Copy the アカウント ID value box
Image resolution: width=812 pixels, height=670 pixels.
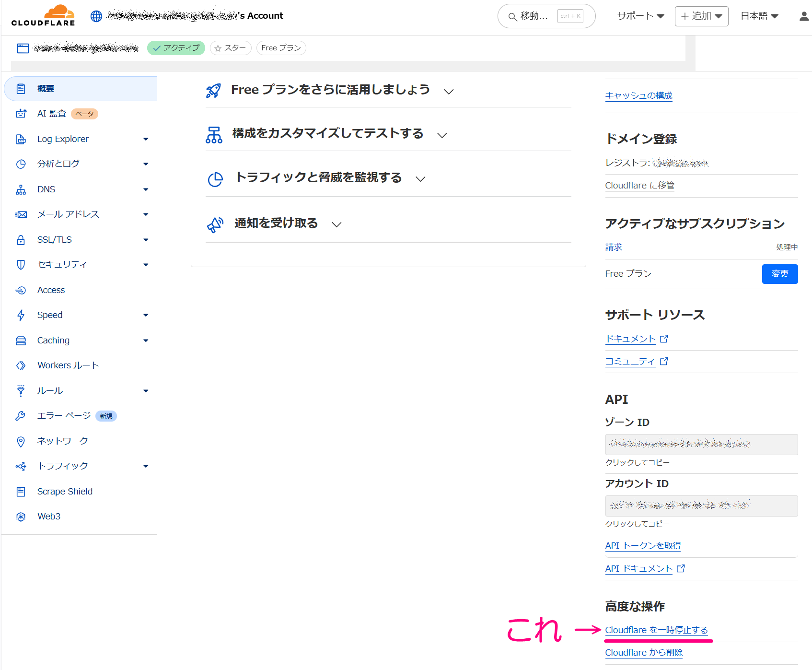(x=701, y=505)
